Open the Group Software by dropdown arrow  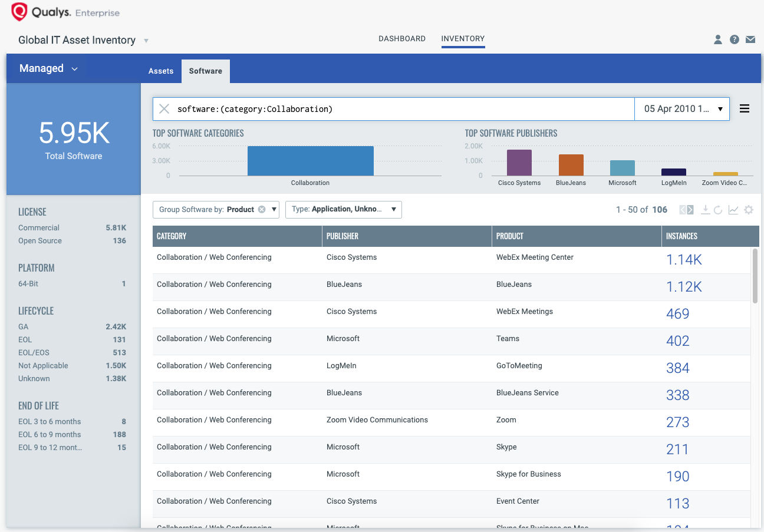[274, 209]
